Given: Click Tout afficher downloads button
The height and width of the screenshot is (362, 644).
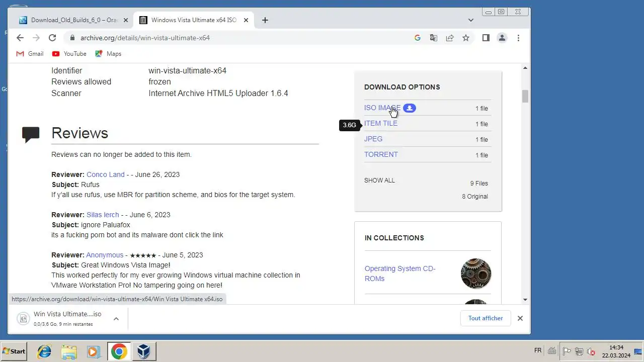Looking at the screenshot, I should point(486,318).
